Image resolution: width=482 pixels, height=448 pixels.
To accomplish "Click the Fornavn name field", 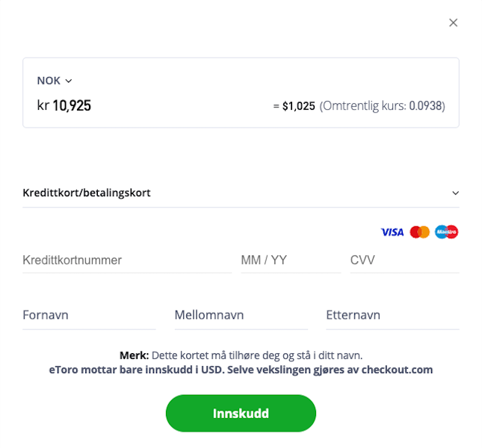I will [x=89, y=315].
